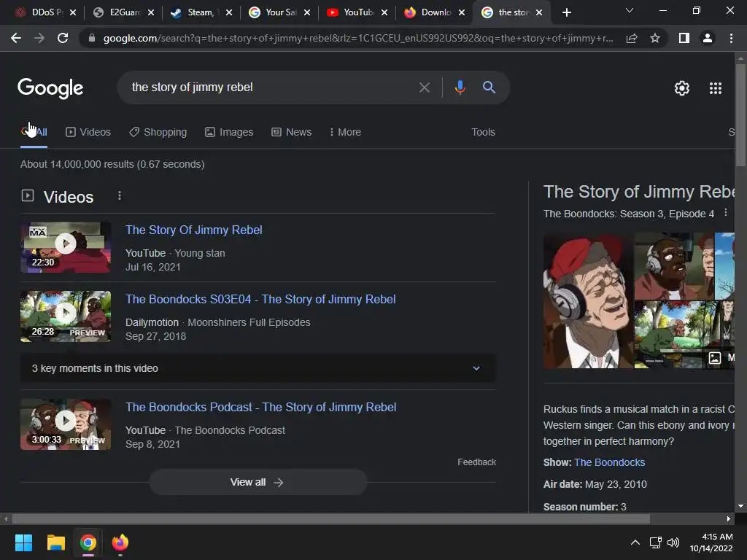747x560 pixels.
Task: Click Chrome icon in the taskbar
Action: click(88, 542)
